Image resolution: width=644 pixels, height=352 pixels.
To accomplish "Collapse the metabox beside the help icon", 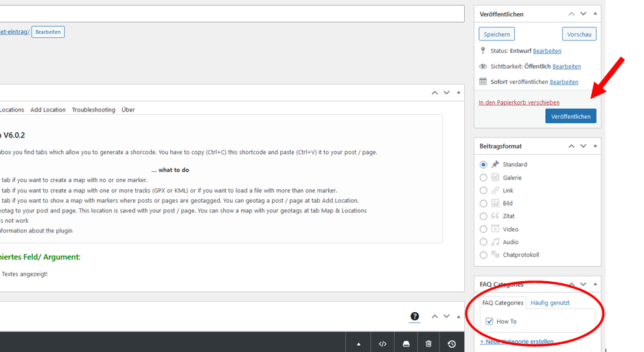I will click(x=459, y=317).
